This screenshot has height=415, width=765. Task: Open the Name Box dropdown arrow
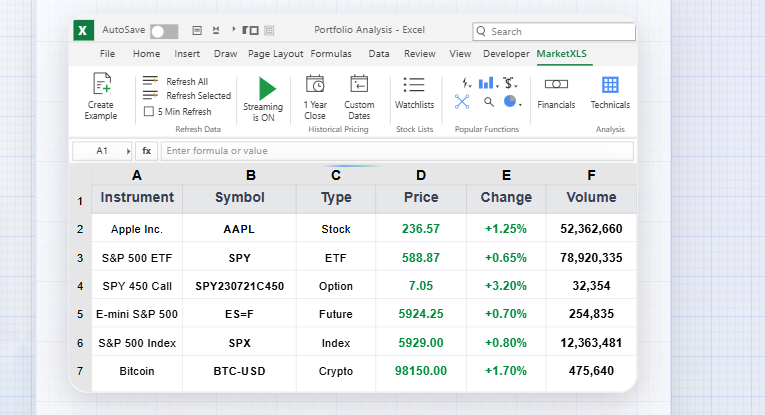coord(128,151)
